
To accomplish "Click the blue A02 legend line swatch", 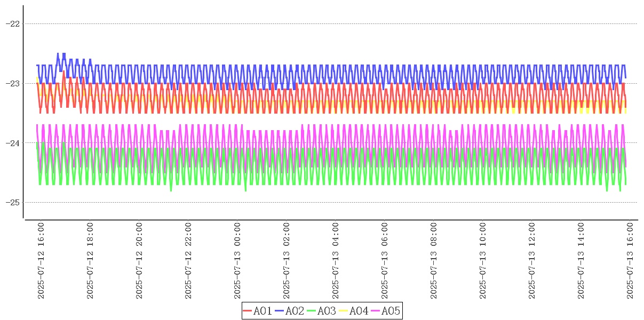I will tap(280, 311).
